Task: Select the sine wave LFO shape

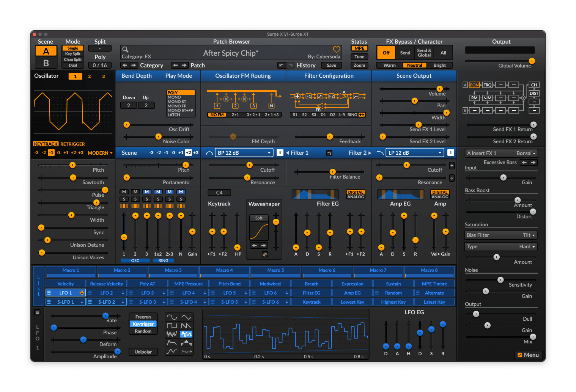Action: coord(172,317)
